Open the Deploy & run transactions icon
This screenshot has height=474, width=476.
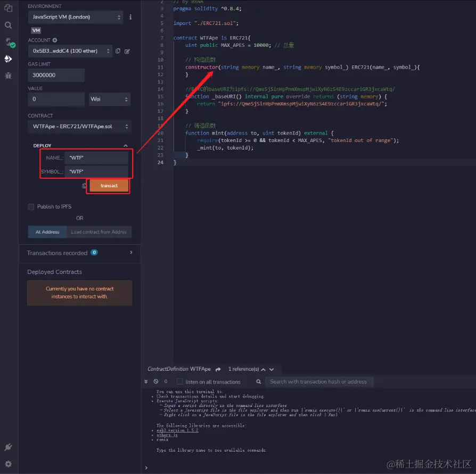click(8, 59)
